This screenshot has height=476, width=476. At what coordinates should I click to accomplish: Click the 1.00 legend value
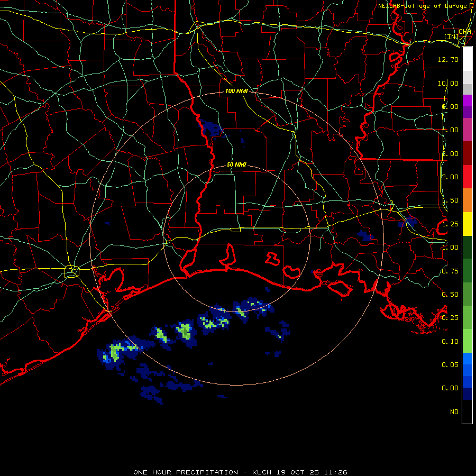click(450, 248)
